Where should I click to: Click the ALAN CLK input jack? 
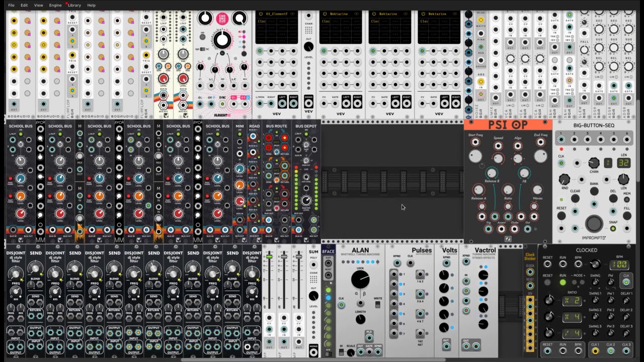coord(341,305)
